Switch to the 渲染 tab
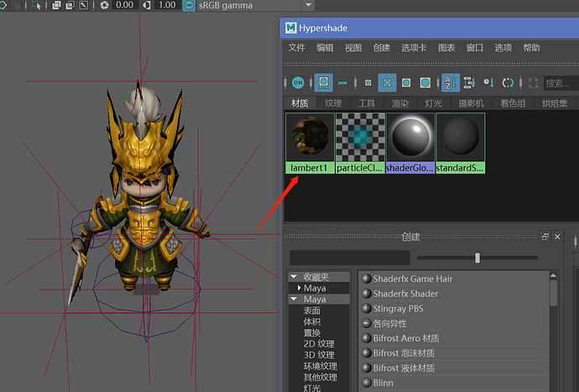This screenshot has height=392, width=579. point(400,103)
